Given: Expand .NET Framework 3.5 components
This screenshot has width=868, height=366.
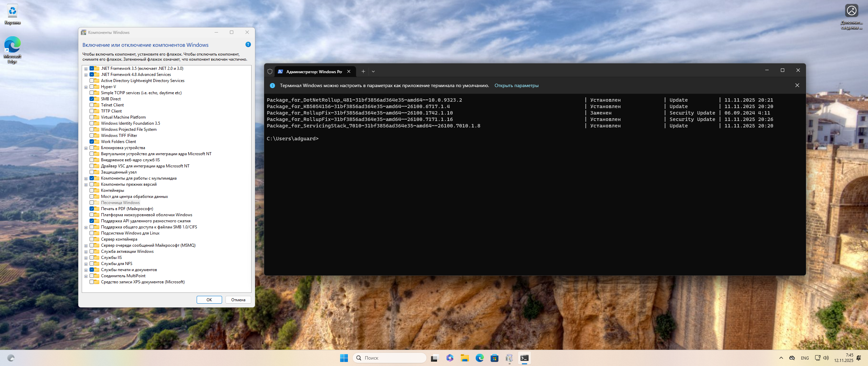Looking at the screenshot, I should [x=86, y=69].
